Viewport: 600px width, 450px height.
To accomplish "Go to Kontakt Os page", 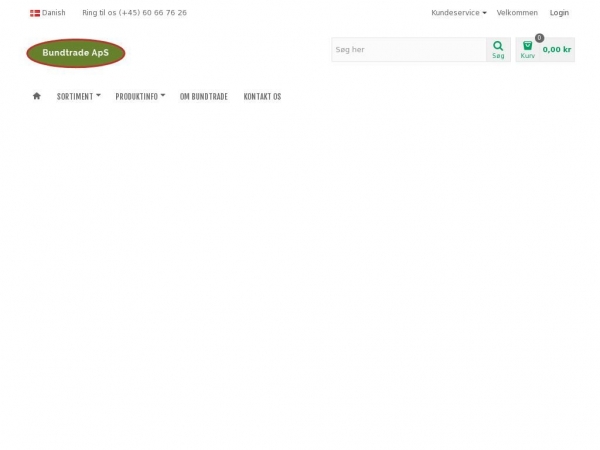I will click(262, 96).
